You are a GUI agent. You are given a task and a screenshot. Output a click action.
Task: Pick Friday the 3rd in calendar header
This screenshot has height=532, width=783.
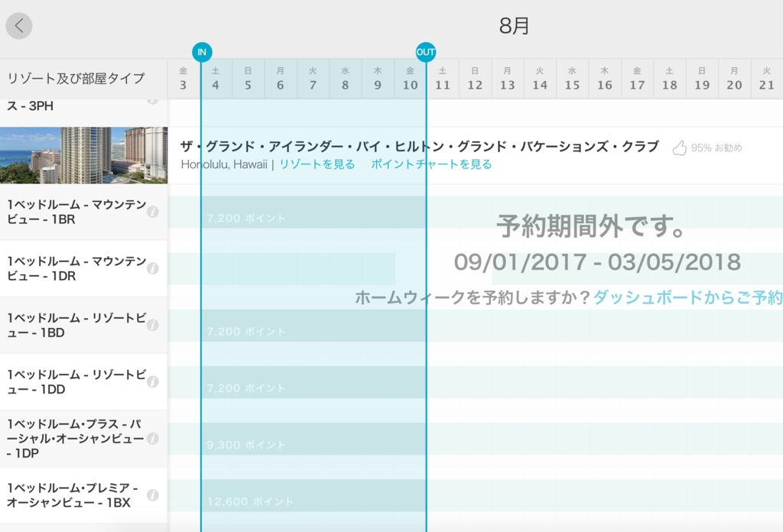(184, 79)
